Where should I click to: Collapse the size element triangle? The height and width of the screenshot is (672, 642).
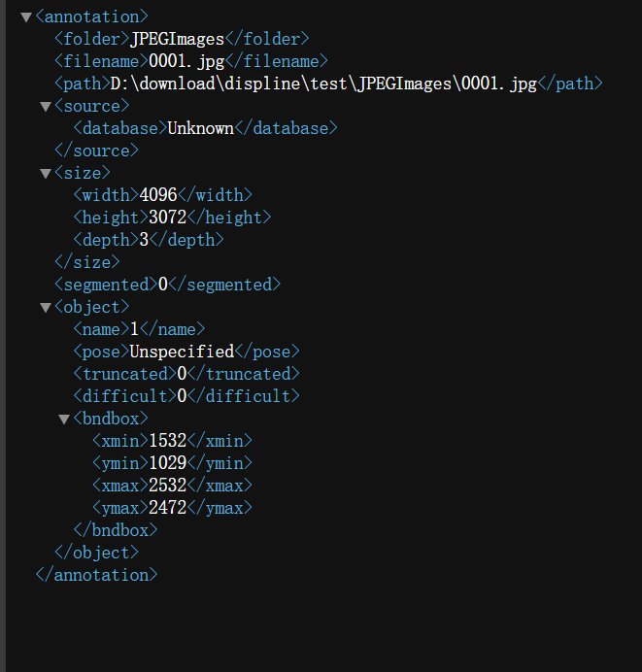[46, 174]
